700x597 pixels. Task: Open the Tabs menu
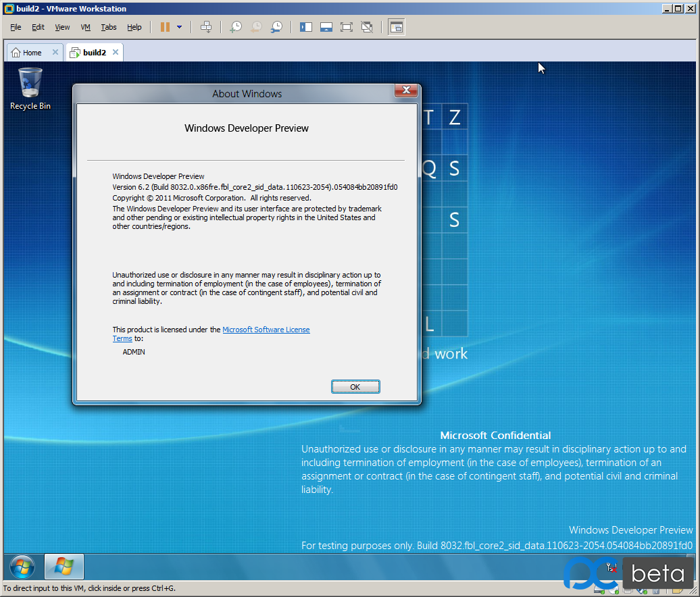coord(109,27)
